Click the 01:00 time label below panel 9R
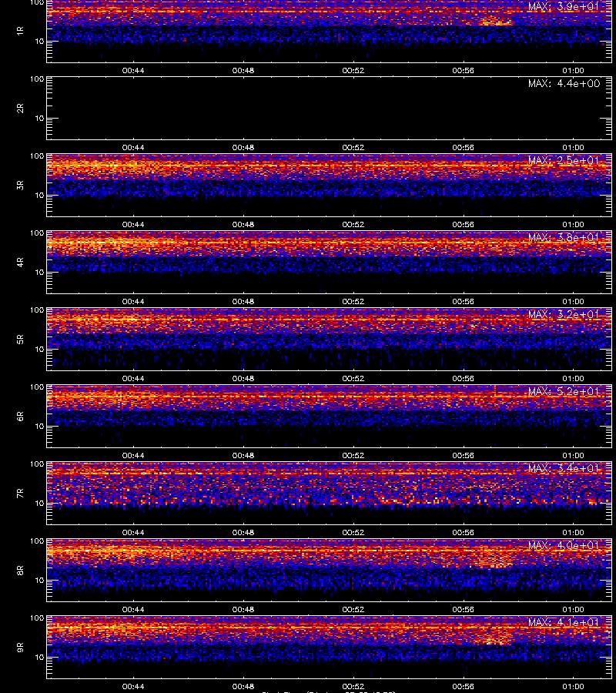The height and width of the screenshot is (693, 616). pos(573,686)
